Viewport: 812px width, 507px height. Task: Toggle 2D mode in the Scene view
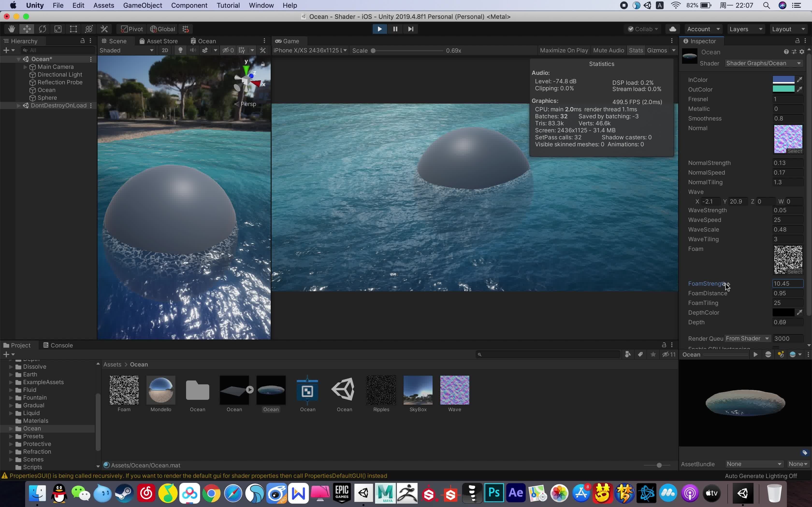[x=165, y=50]
